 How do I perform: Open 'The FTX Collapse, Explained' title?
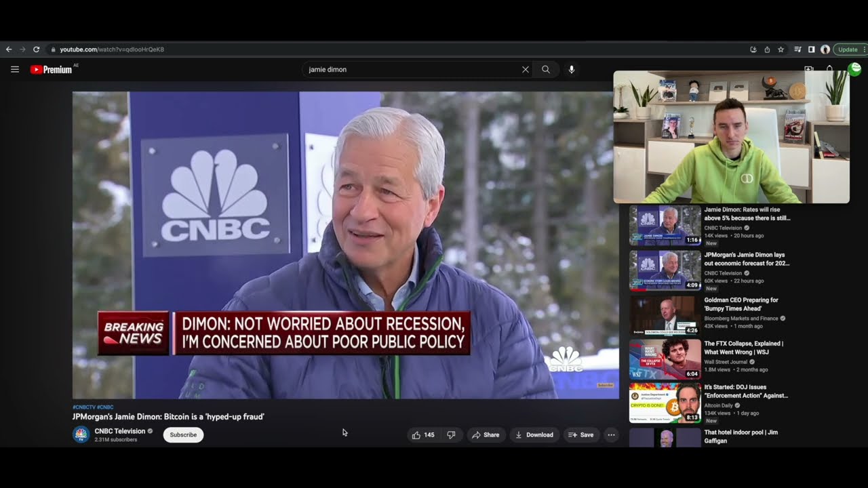744,348
